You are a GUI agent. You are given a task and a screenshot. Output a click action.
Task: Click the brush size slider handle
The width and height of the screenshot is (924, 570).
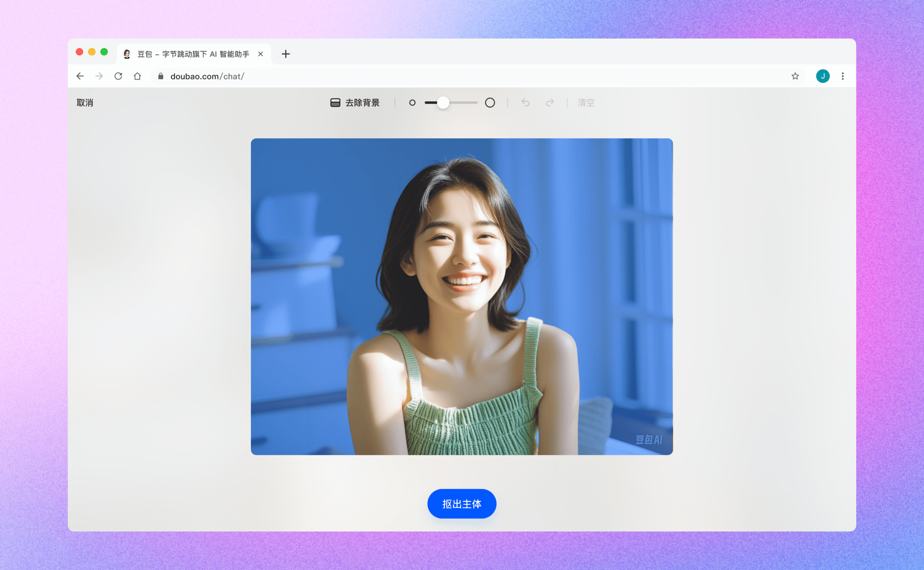pyautogui.click(x=443, y=103)
